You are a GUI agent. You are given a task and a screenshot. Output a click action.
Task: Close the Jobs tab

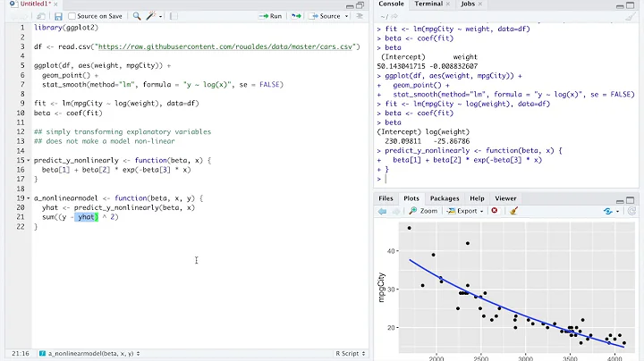tap(480, 4)
